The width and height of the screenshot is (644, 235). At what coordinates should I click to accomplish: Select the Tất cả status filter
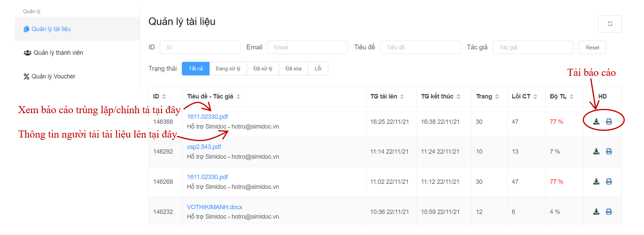tap(196, 68)
